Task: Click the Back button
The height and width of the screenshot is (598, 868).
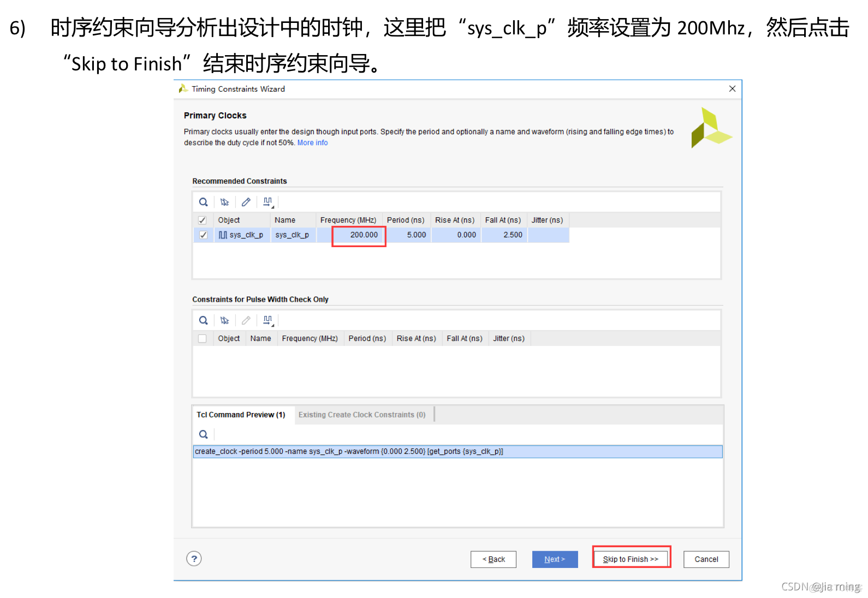Action: pyautogui.click(x=494, y=559)
